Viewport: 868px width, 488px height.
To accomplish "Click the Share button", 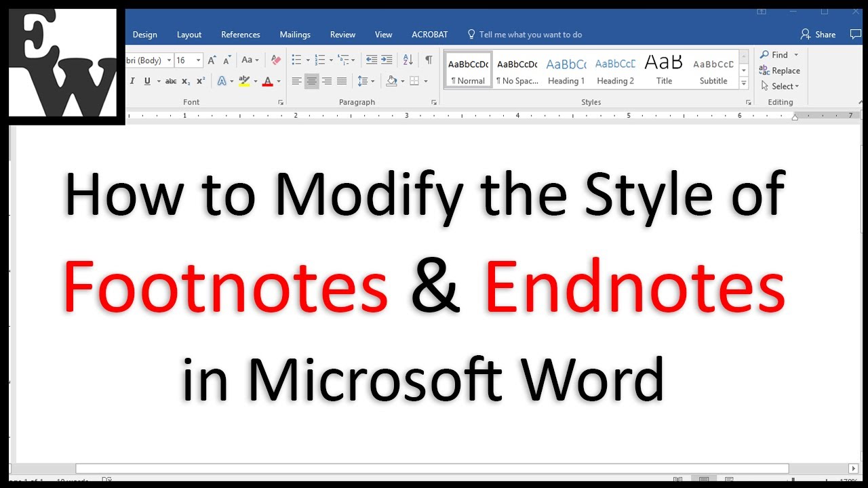I will [818, 35].
